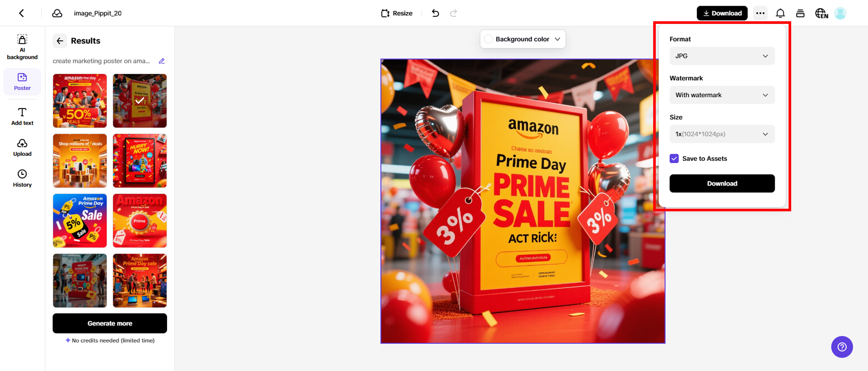Open the With watermark dropdown
The width and height of the screenshot is (868, 371).
point(722,95)
